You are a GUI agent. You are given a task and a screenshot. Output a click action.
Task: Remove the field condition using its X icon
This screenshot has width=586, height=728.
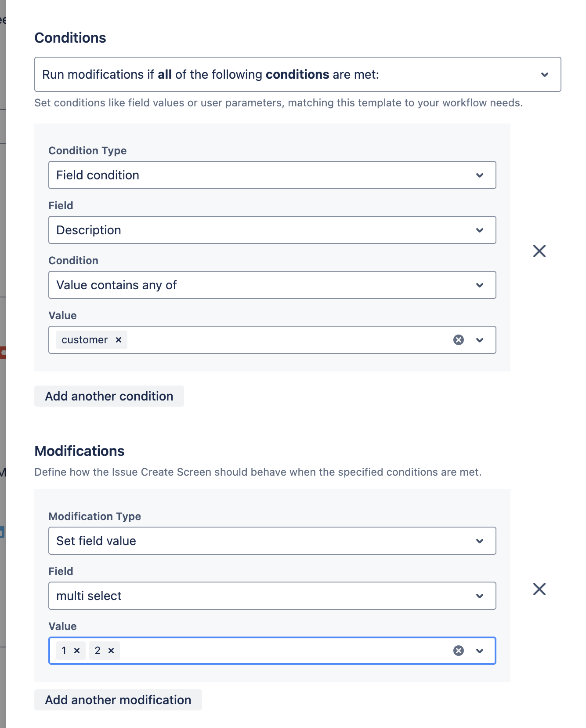point(539,251)
